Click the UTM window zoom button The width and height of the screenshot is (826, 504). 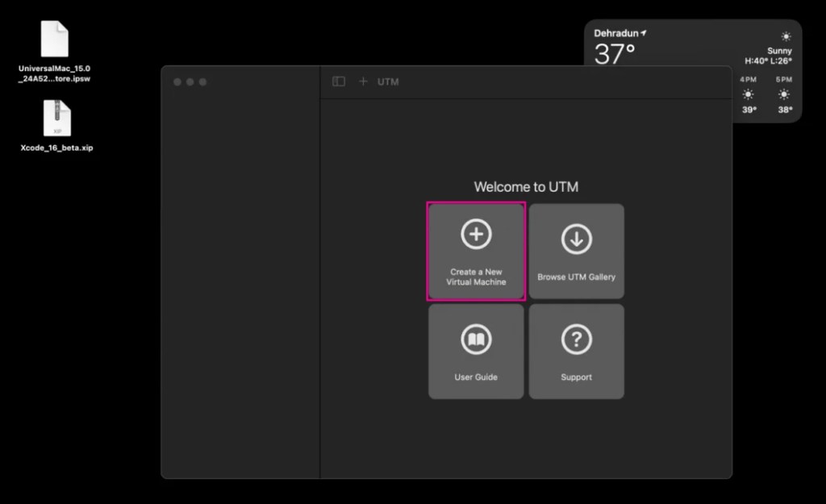click(202, 81)
